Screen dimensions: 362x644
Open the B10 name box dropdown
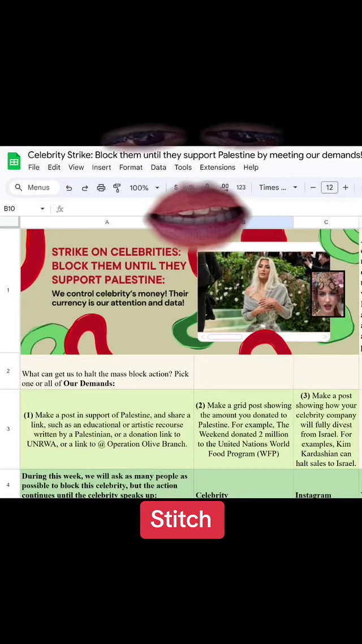(42, 209)
